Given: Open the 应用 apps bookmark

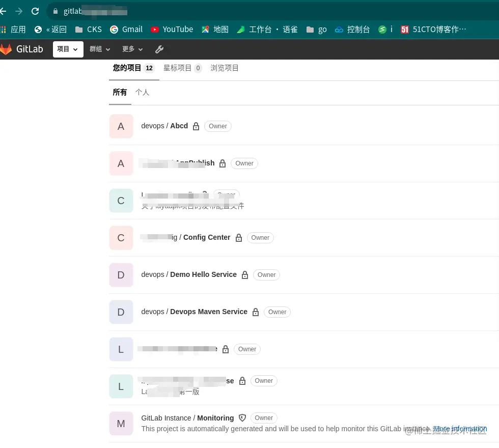Looking at the screenshot, I should click(x=13, y=30).
